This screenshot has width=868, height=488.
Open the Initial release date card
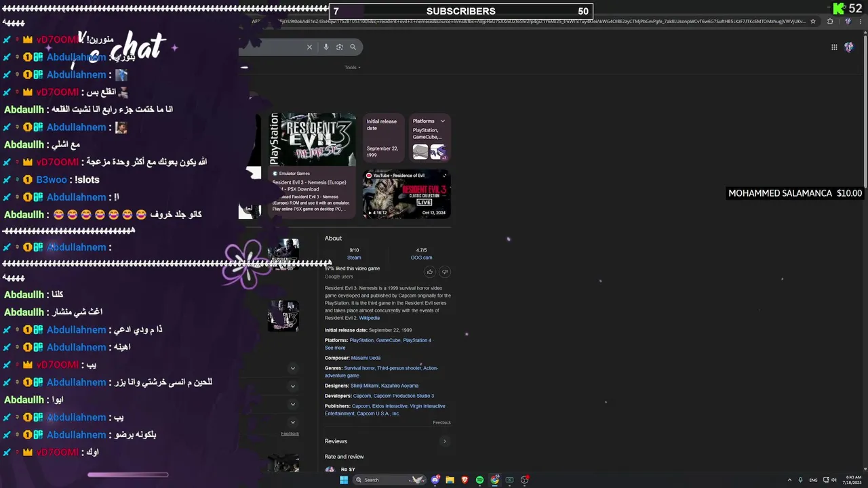[383, 138]
